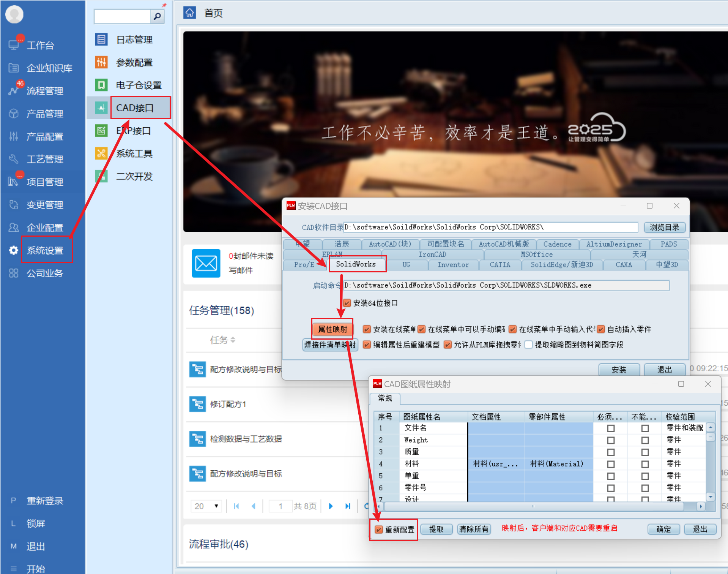Go to next page of tasks
The image size is (728, 574).
point(331,506)
